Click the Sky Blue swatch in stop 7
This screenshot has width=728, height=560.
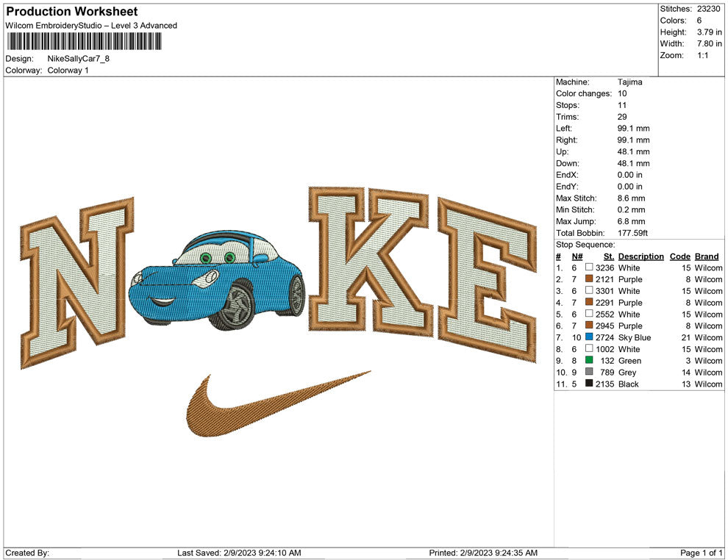click(589, 337)
